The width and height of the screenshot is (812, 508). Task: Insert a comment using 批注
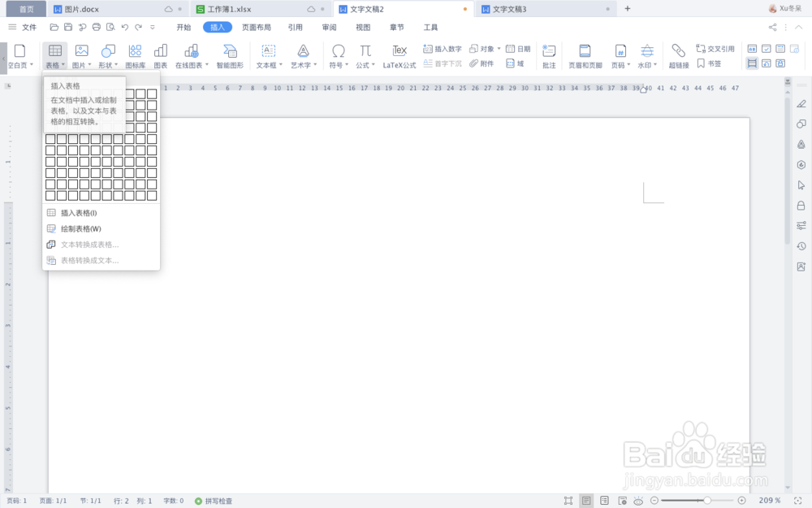(548, 55)
